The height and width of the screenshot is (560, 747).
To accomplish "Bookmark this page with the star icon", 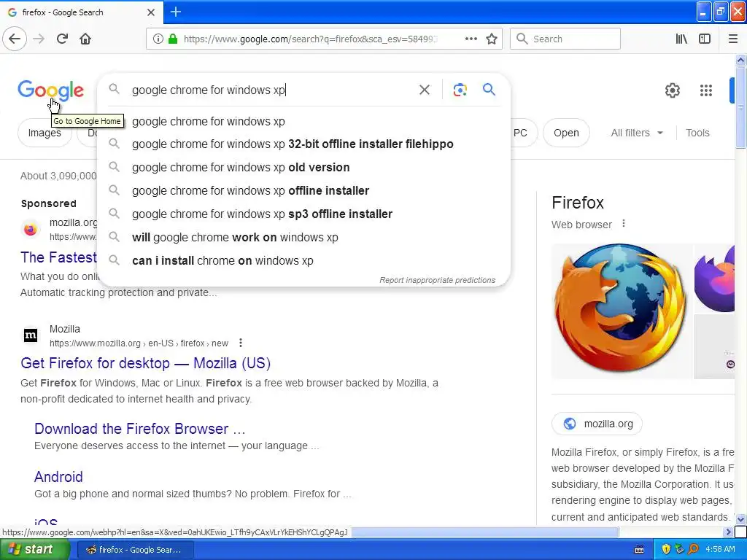I will point(491,39).
